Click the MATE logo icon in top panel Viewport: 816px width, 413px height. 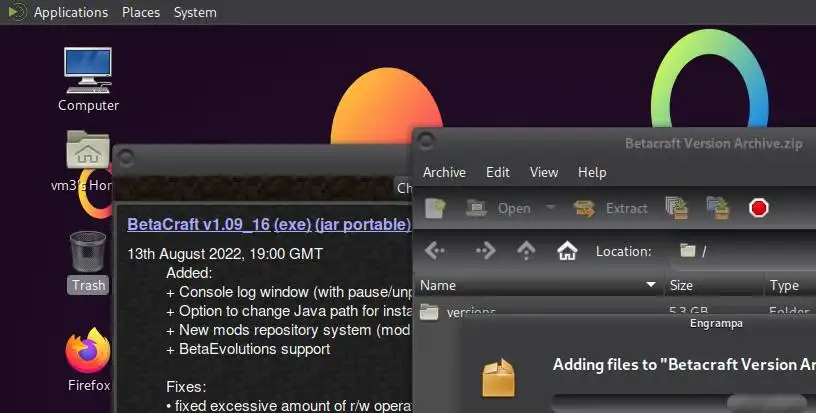click(x=17, y=12)
